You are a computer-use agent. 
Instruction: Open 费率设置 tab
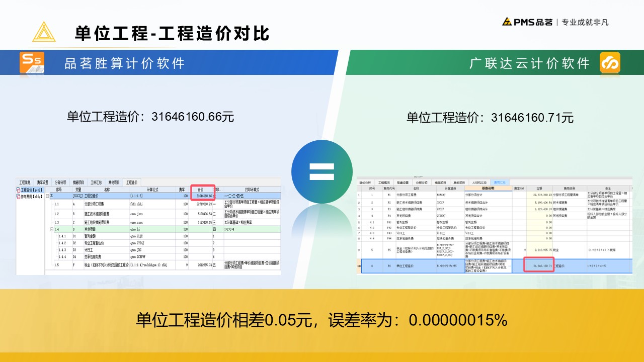tap(42, 183)
